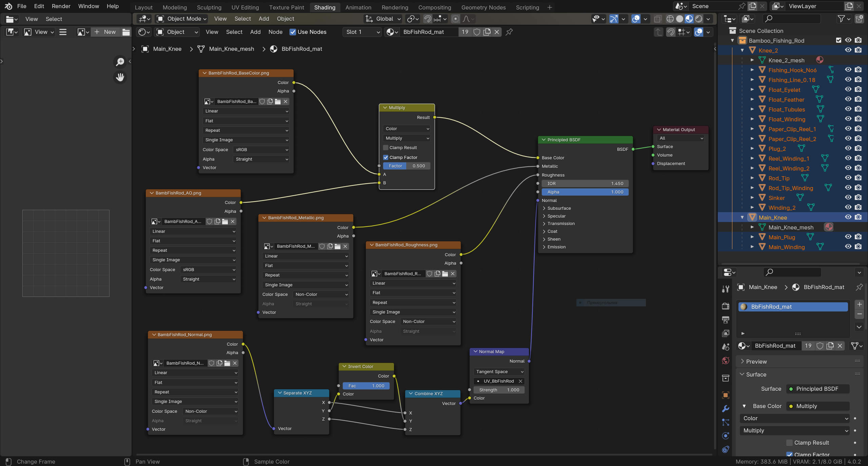Open the Object Mode dropdown
This screenshot has height=466, width=868.
[x=182, y=19]
